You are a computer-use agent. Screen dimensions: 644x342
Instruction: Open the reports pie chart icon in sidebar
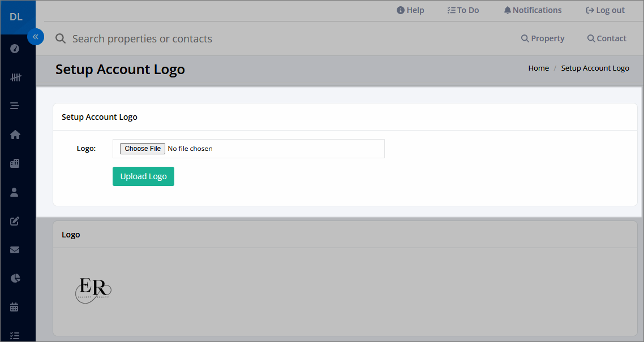click(14, 278)
